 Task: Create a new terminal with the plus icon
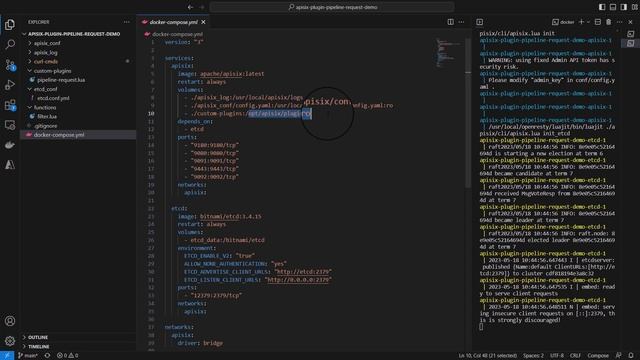pos(581,22)
